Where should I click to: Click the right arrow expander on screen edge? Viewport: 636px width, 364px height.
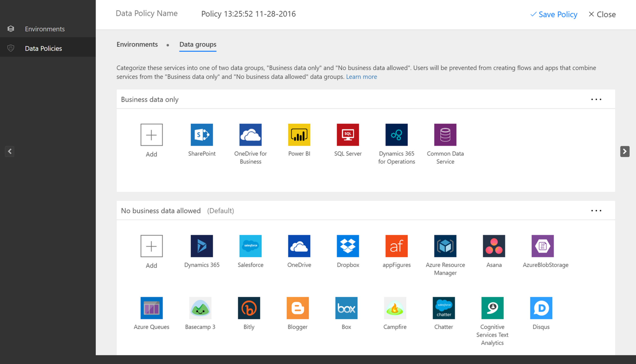pyautogui.click(x=625, y=152)
